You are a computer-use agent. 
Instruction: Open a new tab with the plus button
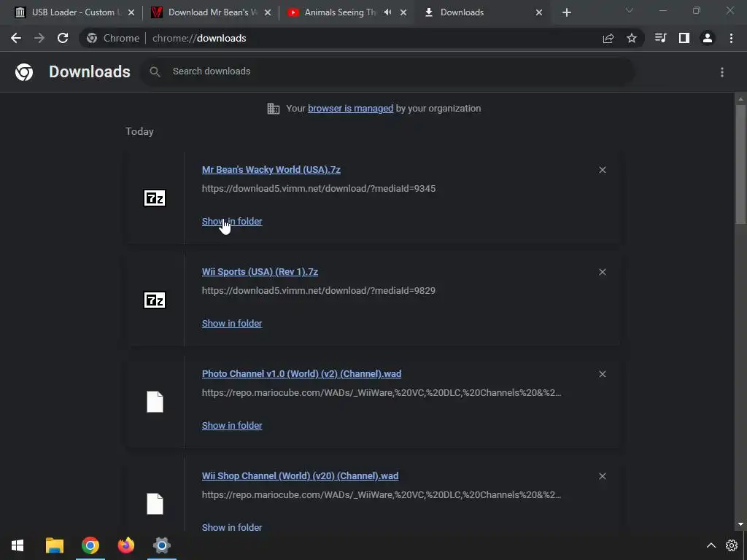click(566, 12)
